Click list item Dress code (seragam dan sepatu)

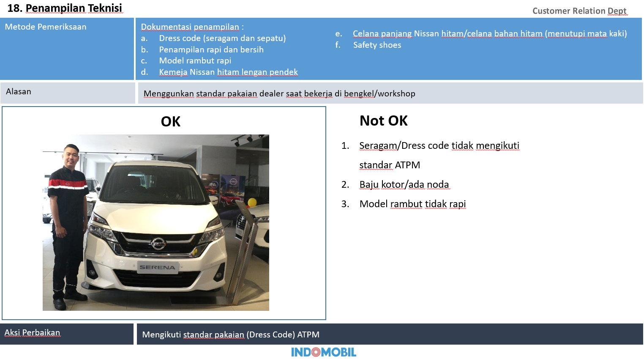point(222,38)
